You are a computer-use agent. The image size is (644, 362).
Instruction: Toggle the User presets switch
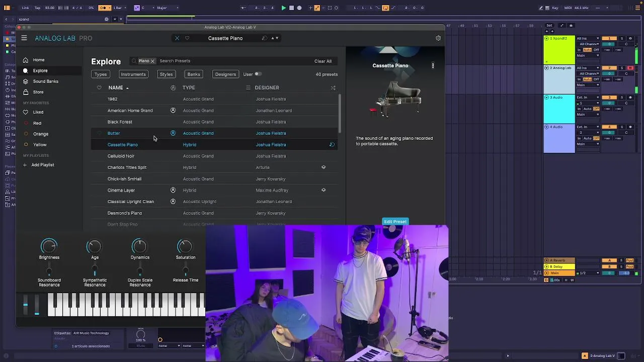(258, 74)
